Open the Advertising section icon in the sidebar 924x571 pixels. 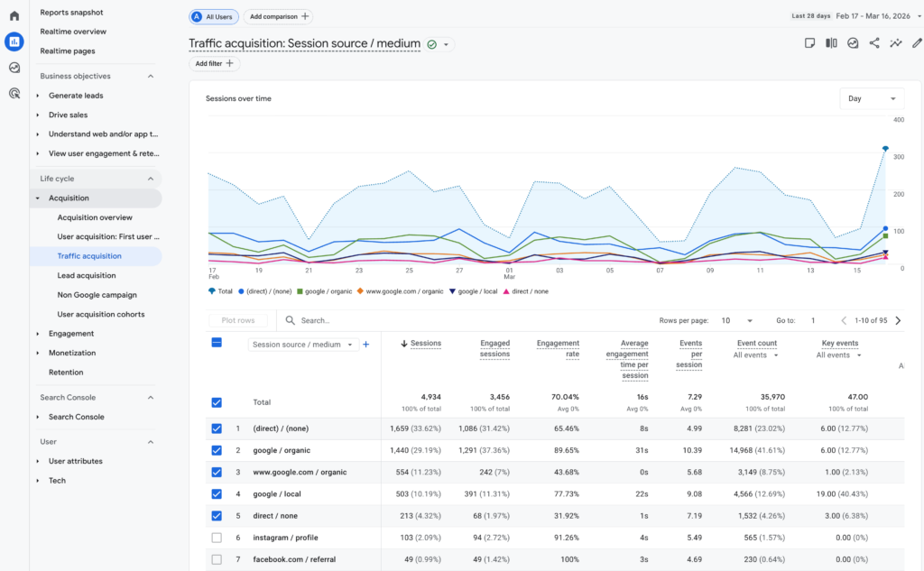12,94
